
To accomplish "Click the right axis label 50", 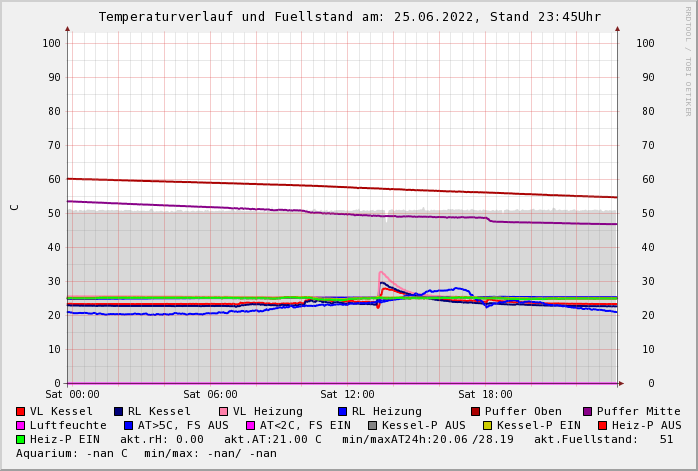I will pos(648,214).
